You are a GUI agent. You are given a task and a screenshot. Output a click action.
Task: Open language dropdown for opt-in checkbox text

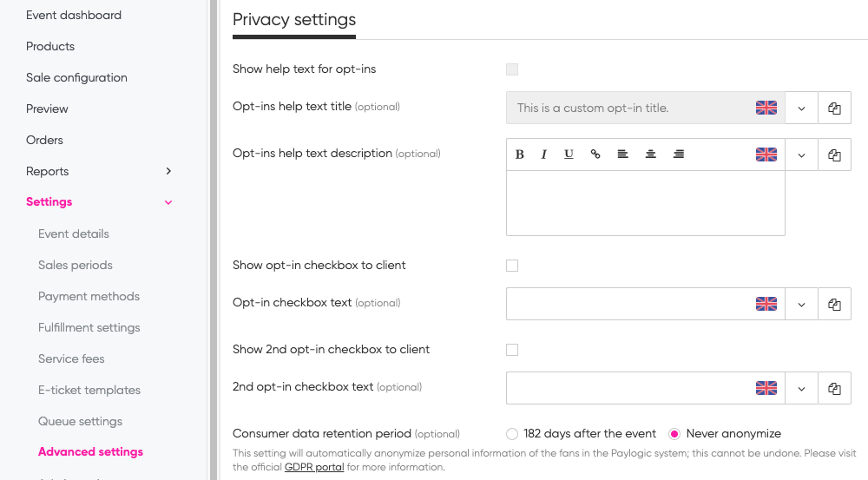[x=801, y=305]
